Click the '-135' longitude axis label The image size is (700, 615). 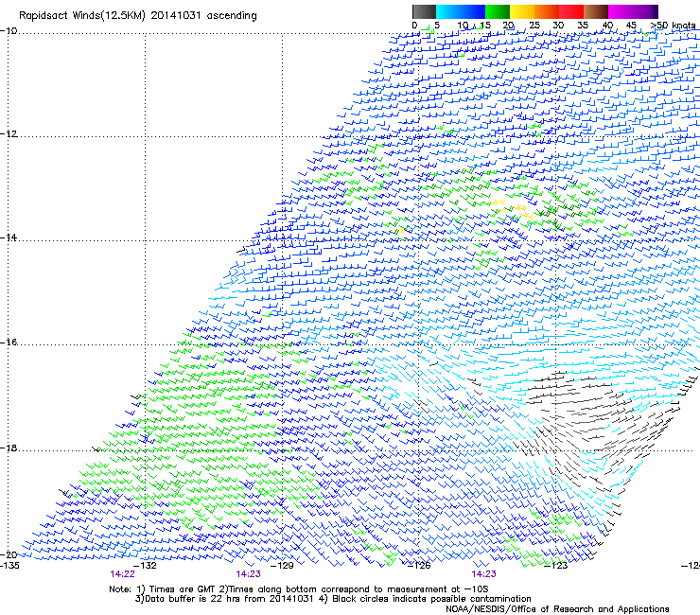coord(9,566)
